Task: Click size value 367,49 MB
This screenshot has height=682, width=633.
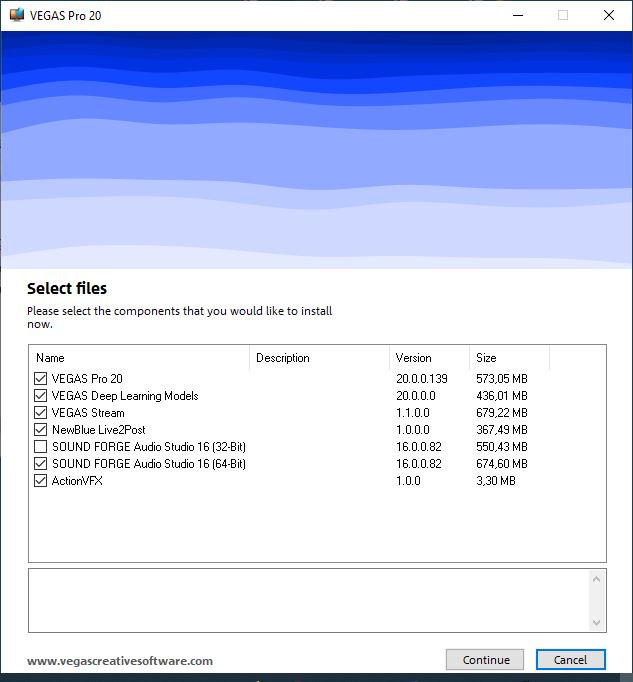Action: click(x=502, y=430)
